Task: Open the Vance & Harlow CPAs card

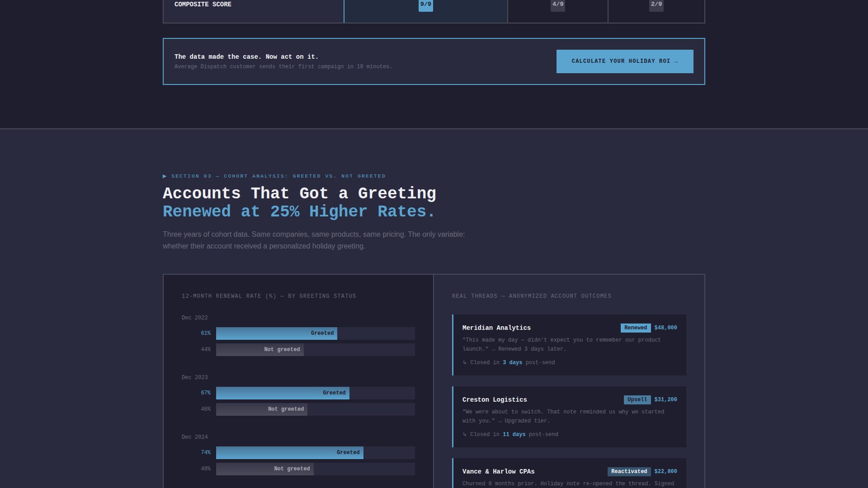Action: [x=569, y=473]
